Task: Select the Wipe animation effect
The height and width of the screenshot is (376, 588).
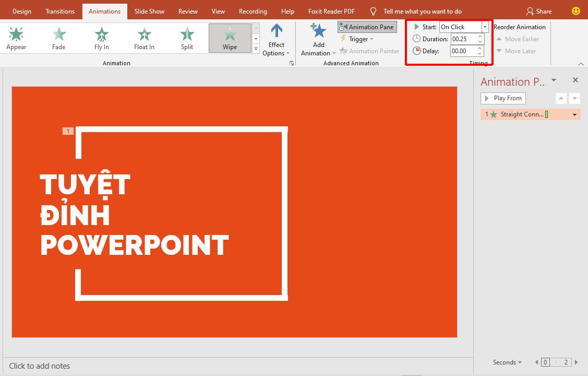Action: pyautogui.click(x=230, y=37)
